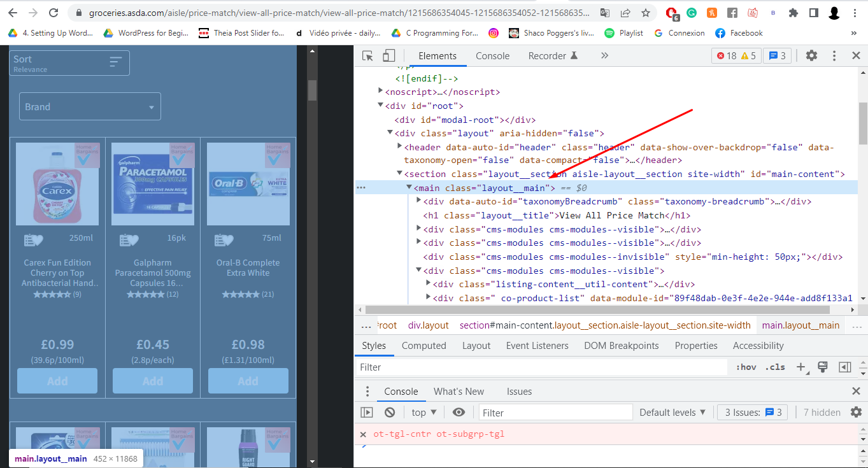Select the inspect element picker icon
The height and width of the screenshot is (468, 868).
pyautogui.click(x=367, y=56)
